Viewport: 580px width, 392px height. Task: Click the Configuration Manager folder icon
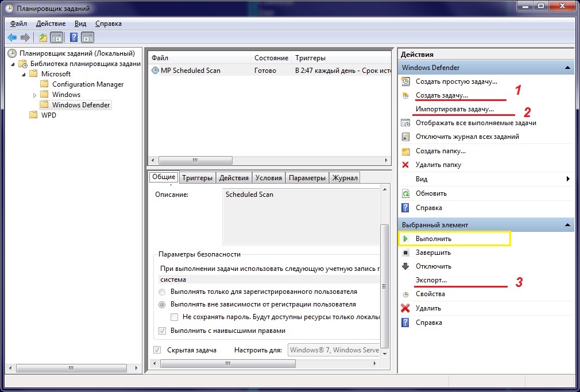tap(44, 84)
